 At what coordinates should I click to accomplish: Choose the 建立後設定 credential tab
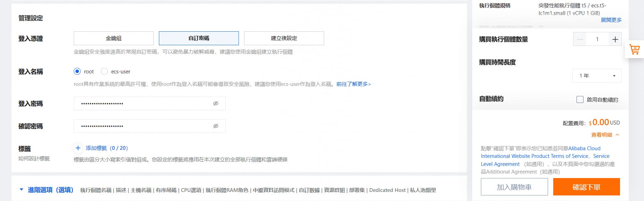(284, 38)
